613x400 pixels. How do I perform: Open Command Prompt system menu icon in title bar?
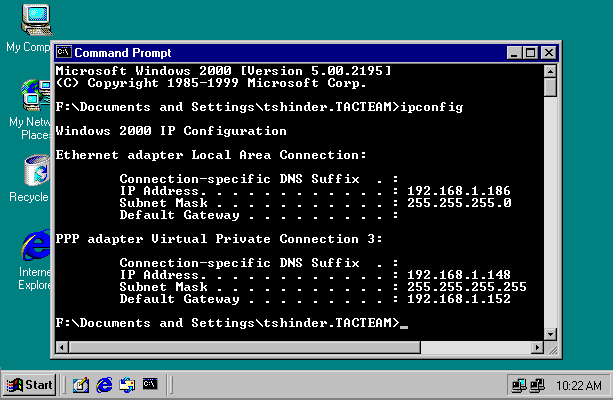coord(63,52)
